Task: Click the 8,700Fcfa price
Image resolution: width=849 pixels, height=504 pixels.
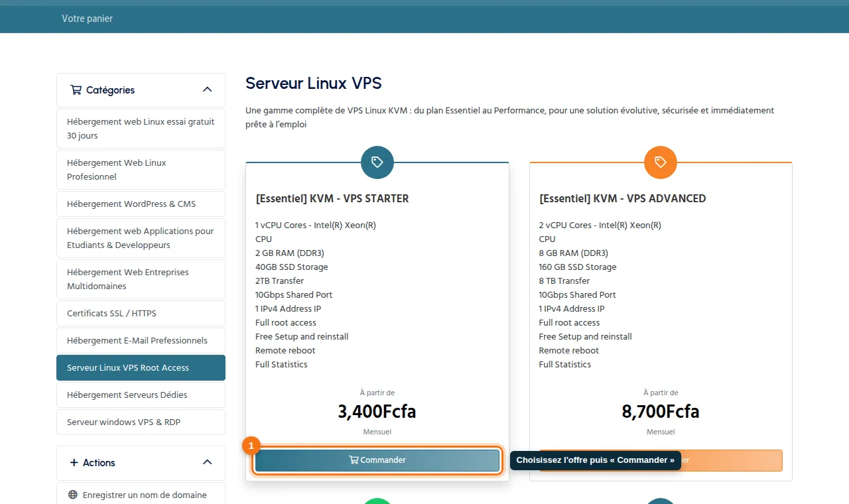Action: coord(661,412)
